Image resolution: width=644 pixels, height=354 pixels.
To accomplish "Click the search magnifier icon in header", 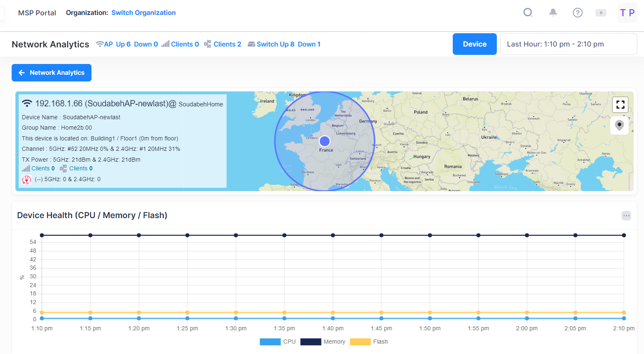I will click(x=528, y=12).
